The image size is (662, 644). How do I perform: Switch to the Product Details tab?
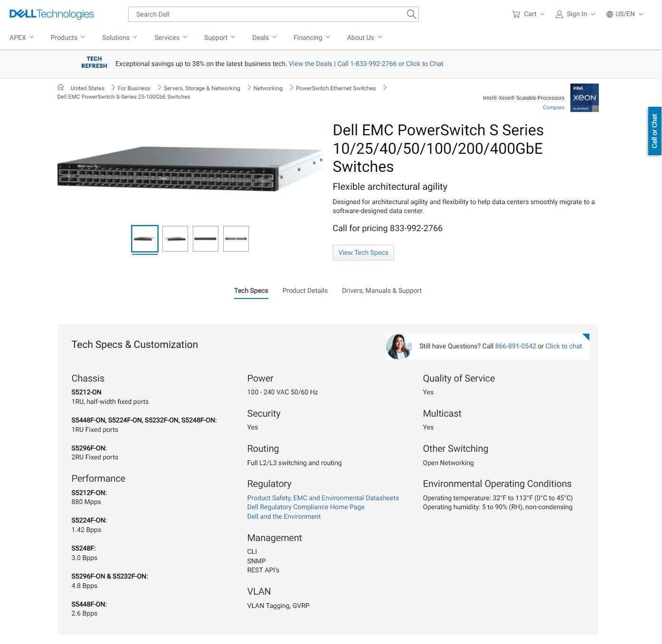click(305, 290)
